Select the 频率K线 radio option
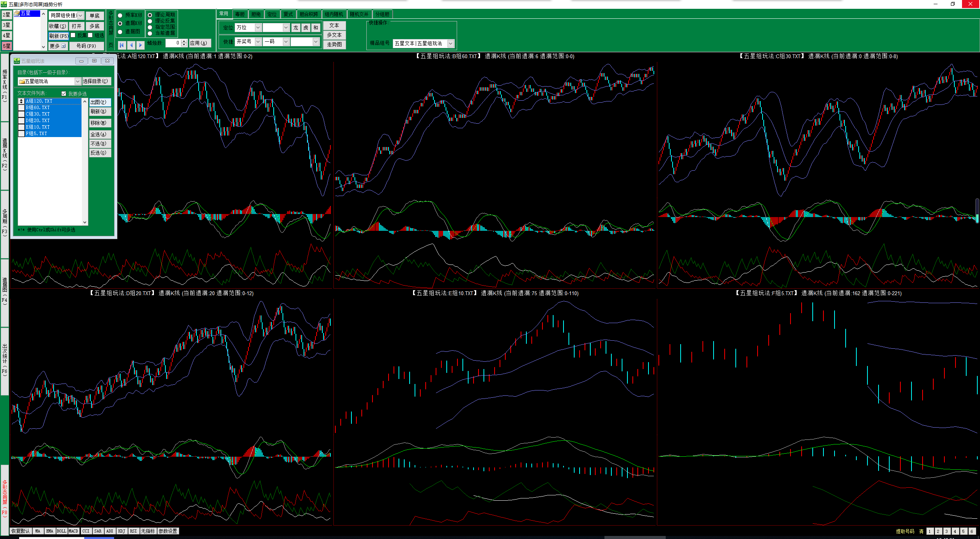Screen dimensions: 980x539 (x=120, y=15)
